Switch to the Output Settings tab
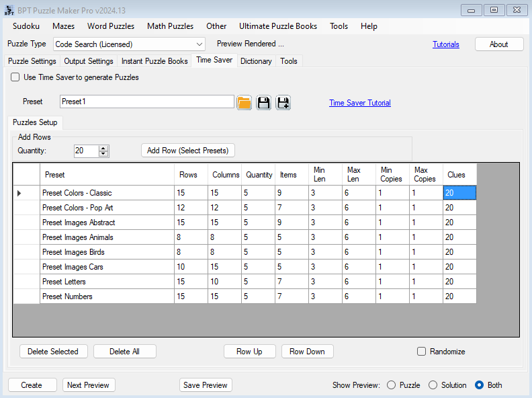The height and width of the screenshot is (398, 532). (x=89, y=61)
